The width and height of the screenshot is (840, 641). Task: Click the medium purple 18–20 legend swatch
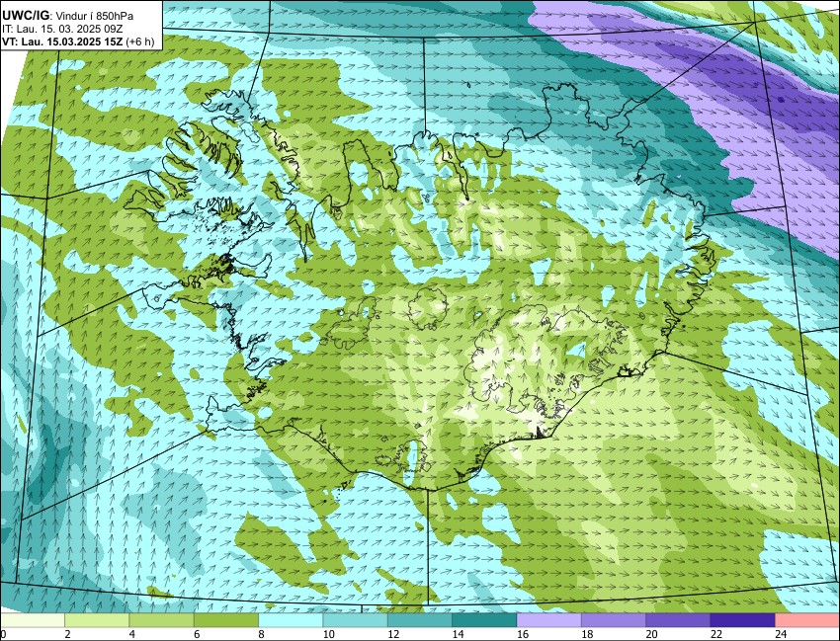tap(614, 620)
